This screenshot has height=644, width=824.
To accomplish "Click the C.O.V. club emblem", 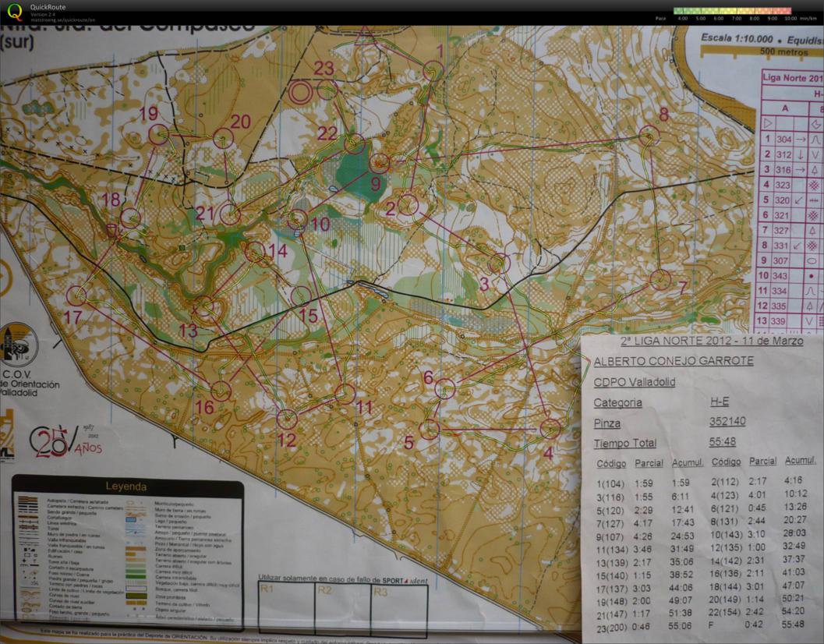I will pos(17,345).
